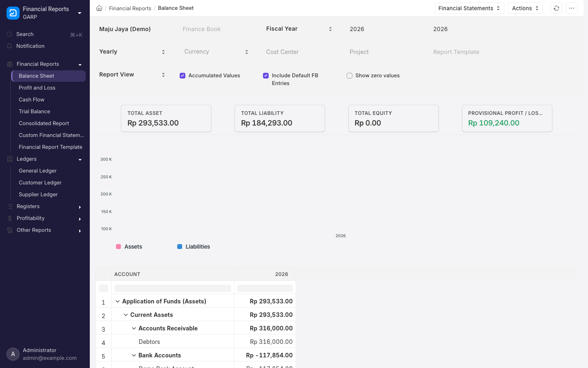Click the Administrator avatar icon
The image size is (588, 368).
[x=13, y=354]
